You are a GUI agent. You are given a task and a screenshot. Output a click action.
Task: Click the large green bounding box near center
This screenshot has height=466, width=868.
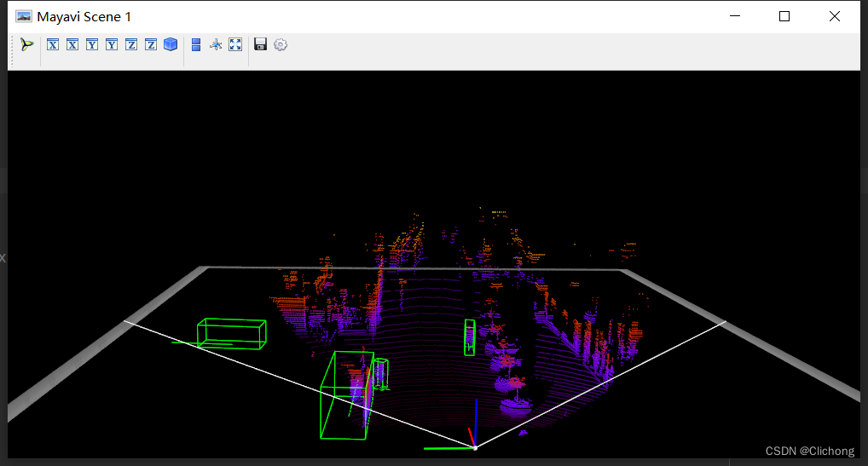[346, 395]
